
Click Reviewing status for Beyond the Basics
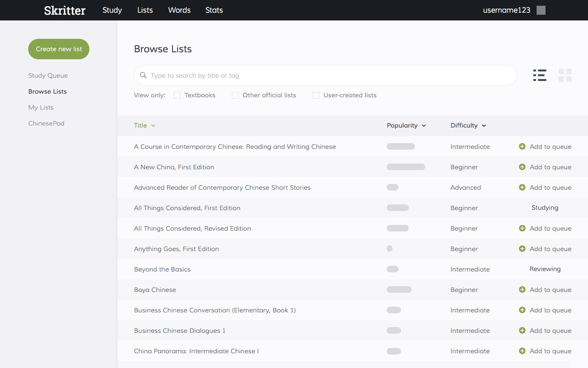tap(545, 269)
